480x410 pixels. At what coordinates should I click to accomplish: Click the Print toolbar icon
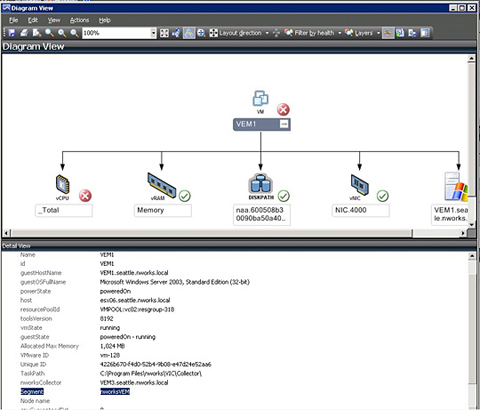(x=24, y=33)
